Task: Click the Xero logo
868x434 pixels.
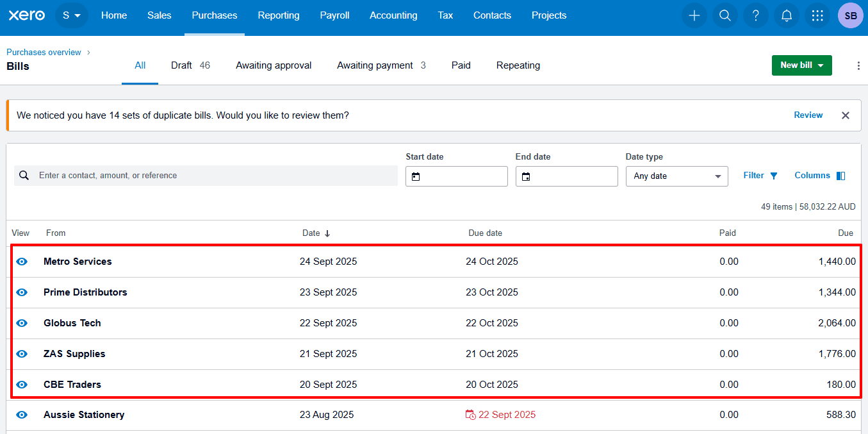Action: [x=26, y=15]
